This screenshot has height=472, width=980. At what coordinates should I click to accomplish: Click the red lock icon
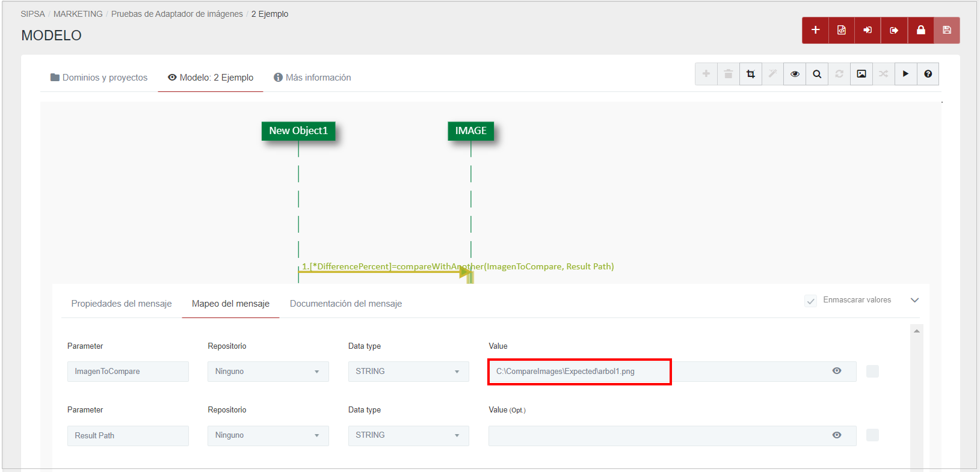click(920, 30)
